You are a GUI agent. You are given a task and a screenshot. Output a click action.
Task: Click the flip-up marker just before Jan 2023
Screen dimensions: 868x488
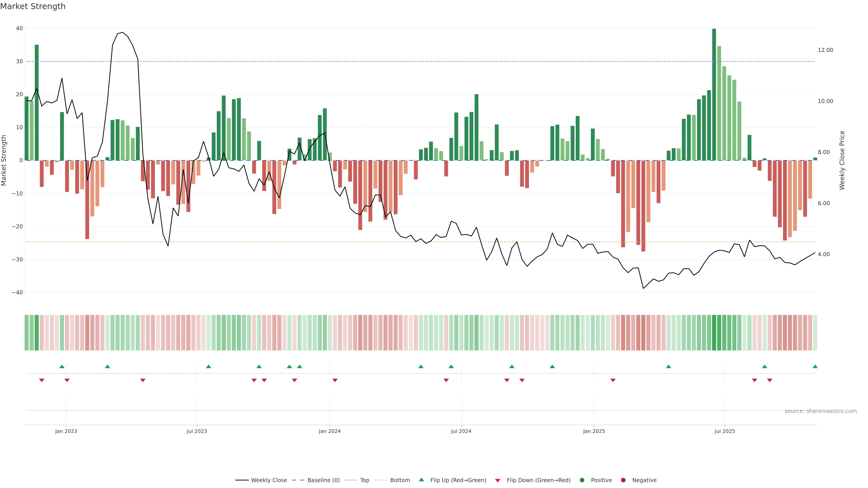pos(62,366)
